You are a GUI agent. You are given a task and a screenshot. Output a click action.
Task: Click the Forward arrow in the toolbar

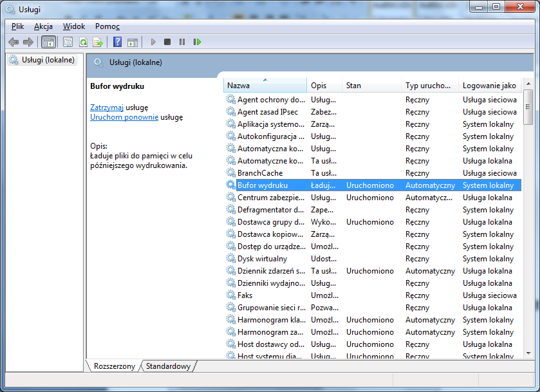(28, 42)
